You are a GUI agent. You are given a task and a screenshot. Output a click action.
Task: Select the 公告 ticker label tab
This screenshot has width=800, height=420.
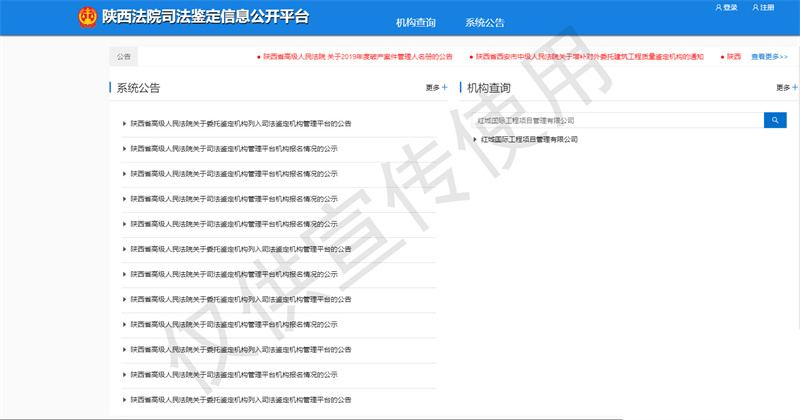123,57
